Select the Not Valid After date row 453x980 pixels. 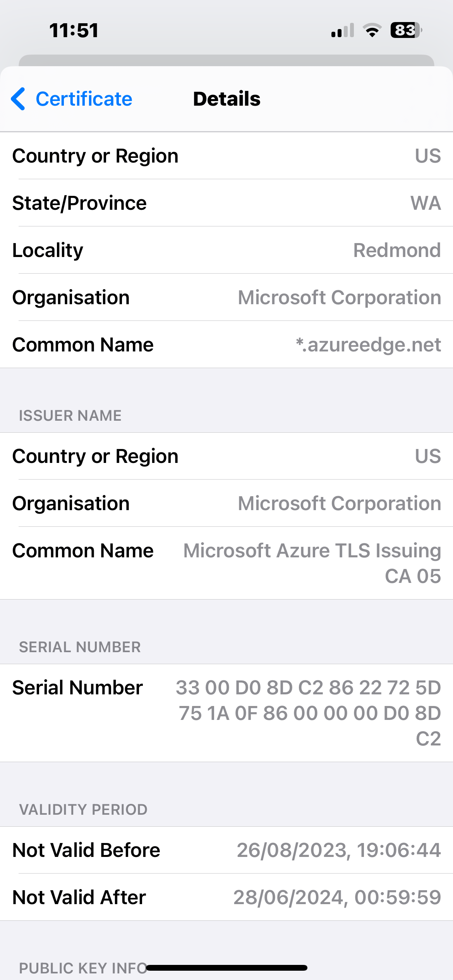coord(226,897)
